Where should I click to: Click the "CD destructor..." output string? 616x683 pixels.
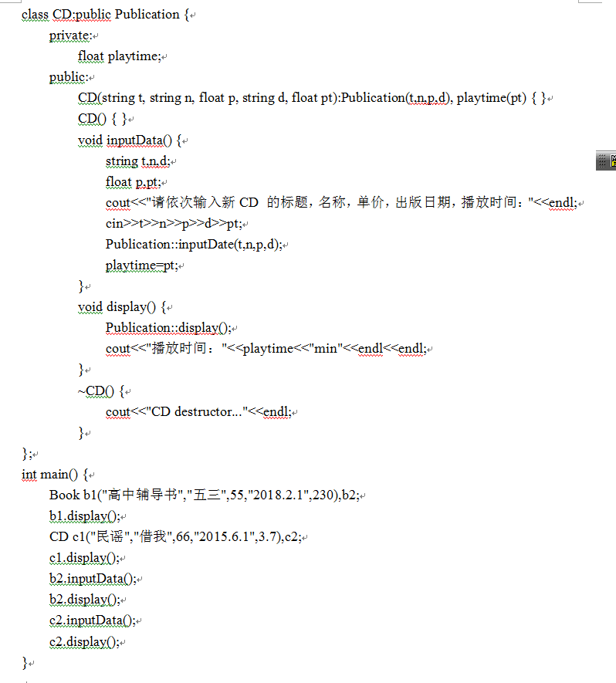click(197, 411)
